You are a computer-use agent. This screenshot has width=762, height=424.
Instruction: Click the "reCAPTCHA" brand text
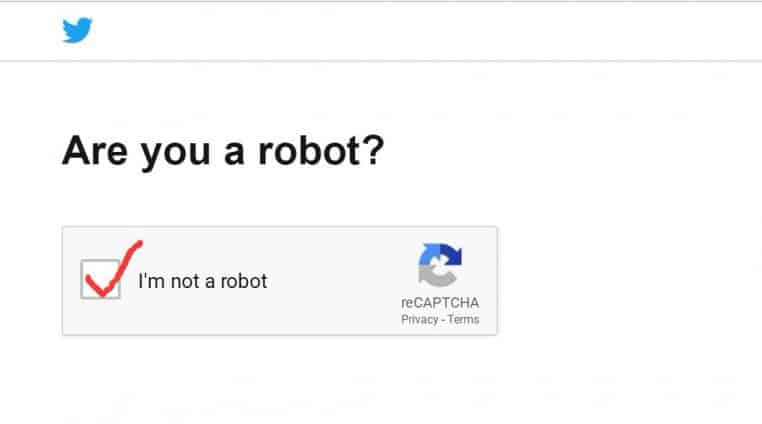click(x=440, y=303)
